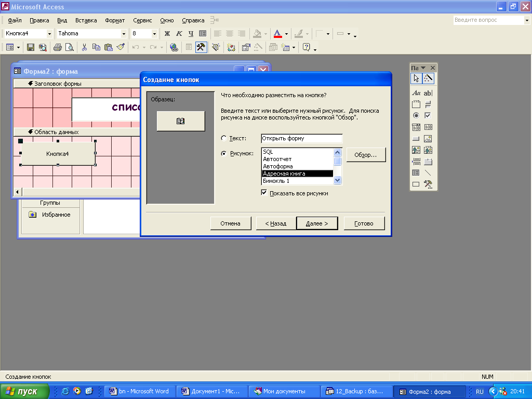
Task: Select the Text Box (ab|) tool in the toolbox
Action: point(428,93)
